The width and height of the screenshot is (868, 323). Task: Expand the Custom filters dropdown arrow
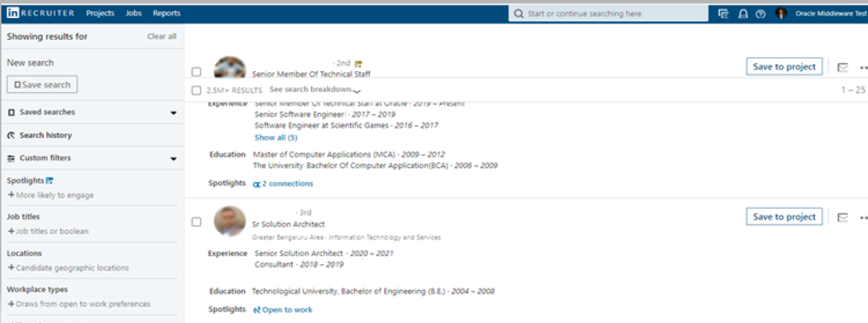(173, 159)
